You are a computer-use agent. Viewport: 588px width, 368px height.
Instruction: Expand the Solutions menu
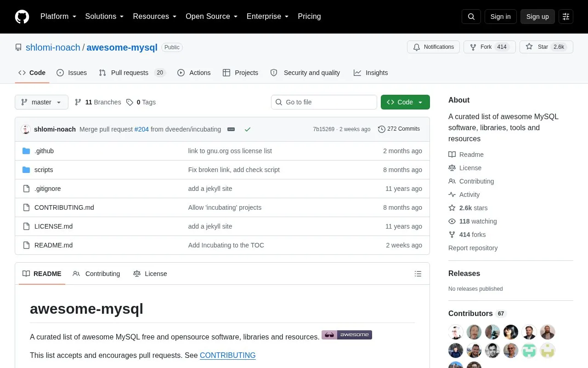pos(104,17)
